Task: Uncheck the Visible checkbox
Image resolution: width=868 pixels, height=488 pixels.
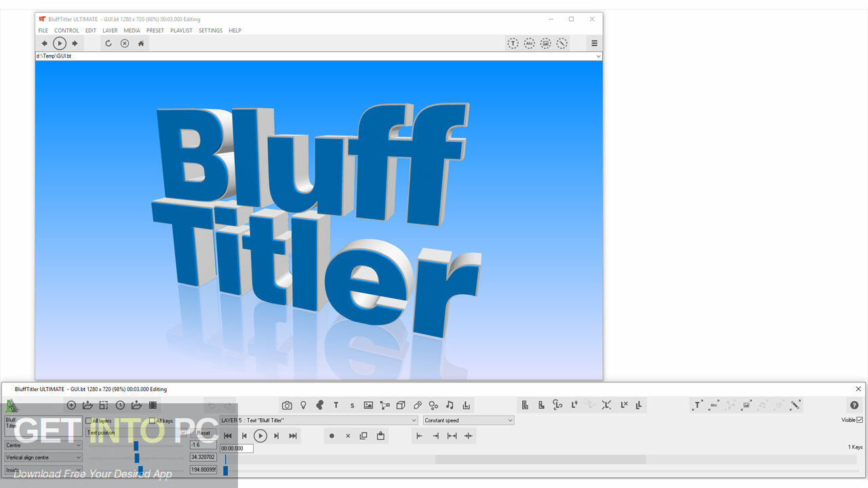Action: pyautogui.click(x=860, y=420)
